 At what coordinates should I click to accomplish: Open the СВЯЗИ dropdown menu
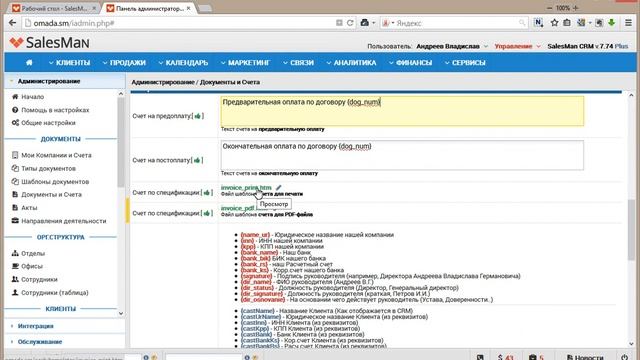click(298, 62)
